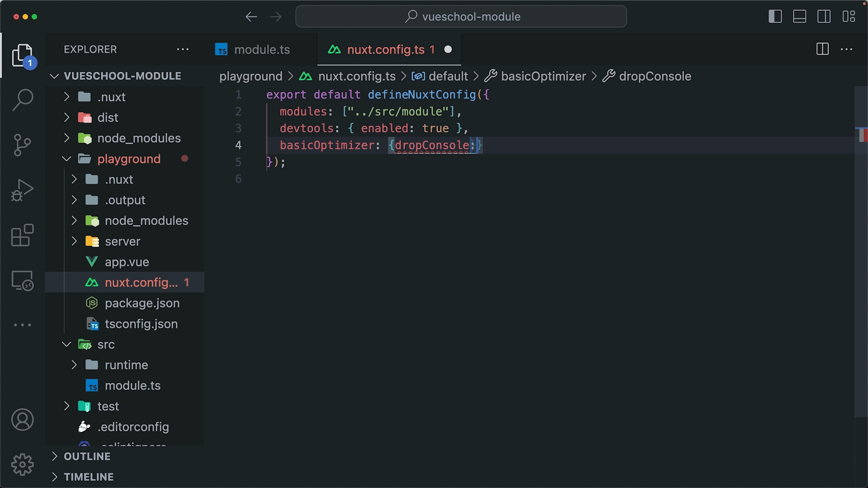This screenshot has height=488, width=868.
Task: Expand the TIMELINE section
Action: pos(125,477)
